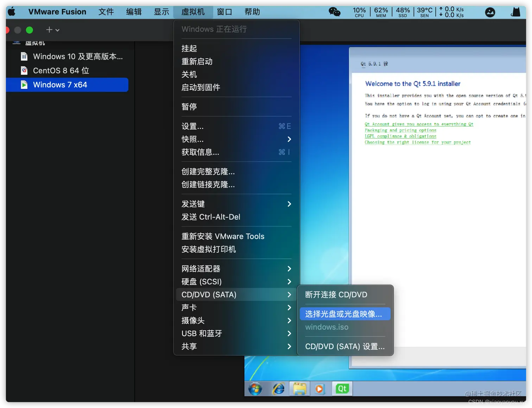Screen dimensions: 532x408
Task: Open the SSD usage monitor
Action: coord(403,12)
